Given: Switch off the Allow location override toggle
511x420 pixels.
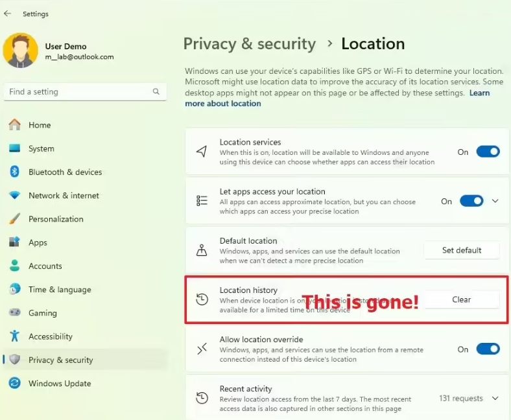Looking at the screenshot, I should 488,349.
